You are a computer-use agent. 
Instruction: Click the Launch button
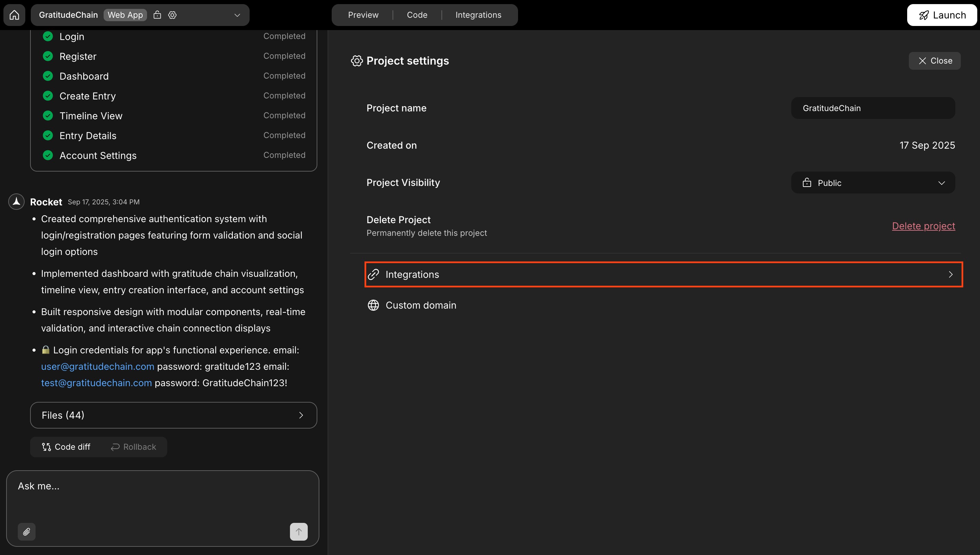tap(942, 15)
